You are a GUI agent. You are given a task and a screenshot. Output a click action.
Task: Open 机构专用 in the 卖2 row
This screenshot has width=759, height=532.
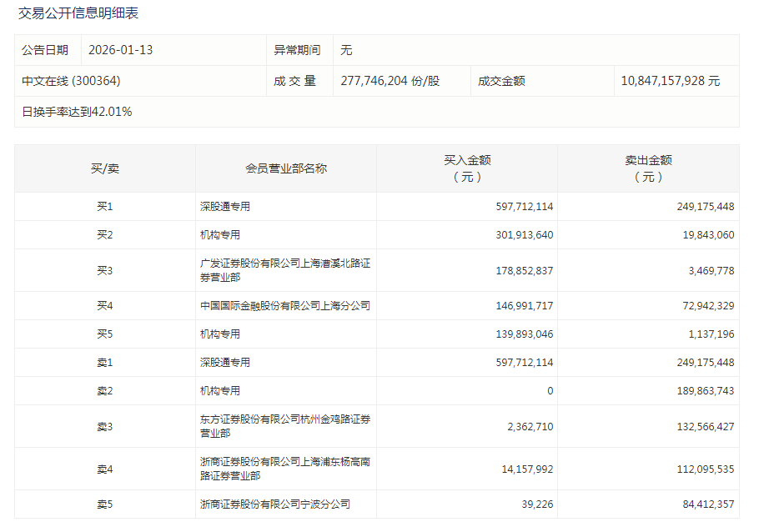click(x=220, y=391)
